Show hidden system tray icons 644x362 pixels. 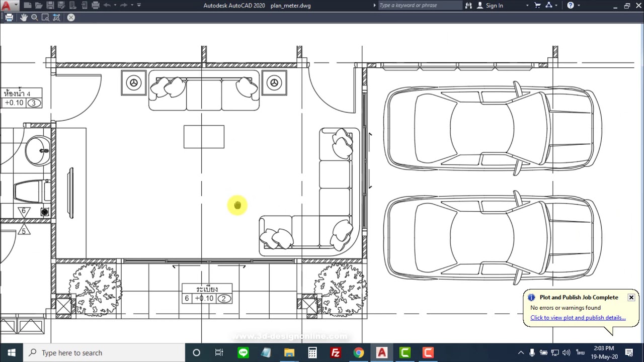point(521,352)
